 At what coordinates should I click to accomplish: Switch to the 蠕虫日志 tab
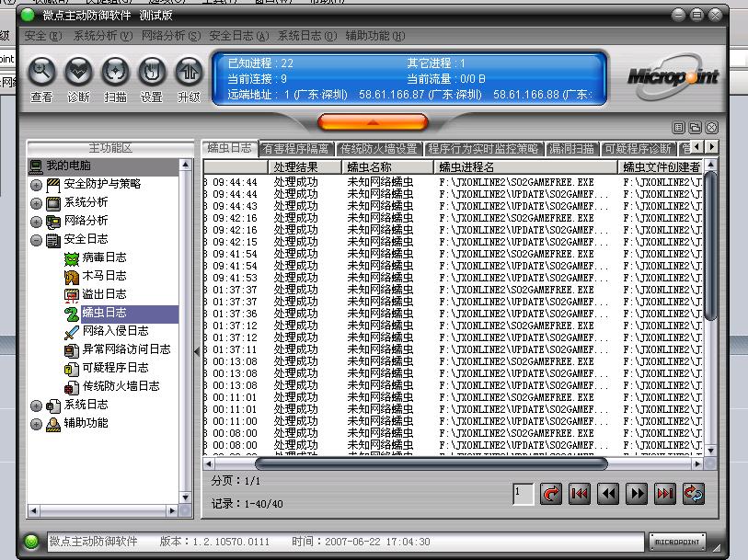pyautogui.click(x=229, y=148)
